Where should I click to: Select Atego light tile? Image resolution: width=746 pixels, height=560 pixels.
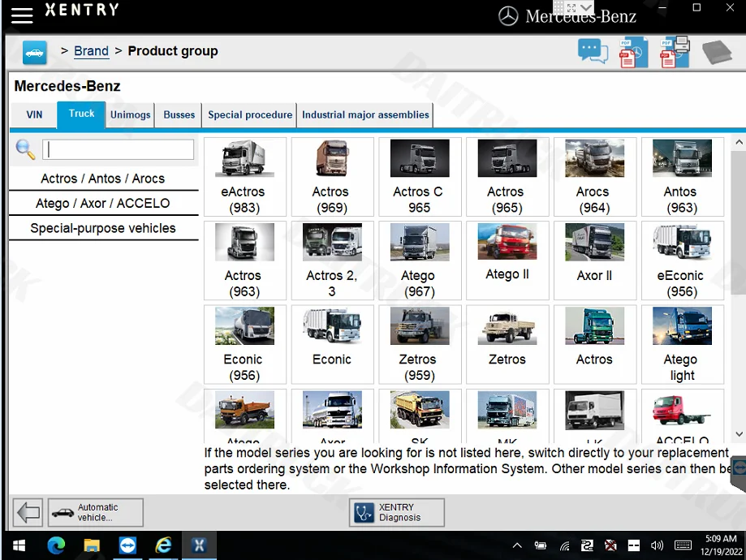point(682,344)
